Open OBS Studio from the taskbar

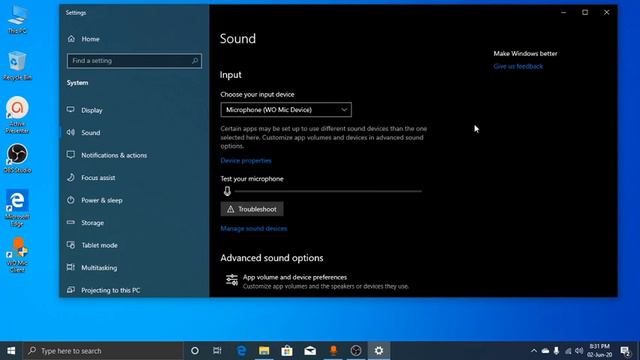[x=356, y=351]
